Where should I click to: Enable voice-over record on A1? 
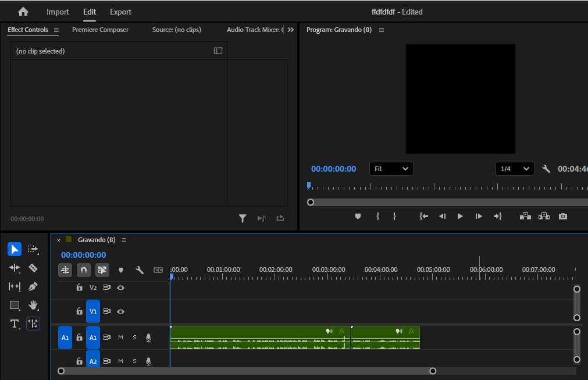[148, 338]
